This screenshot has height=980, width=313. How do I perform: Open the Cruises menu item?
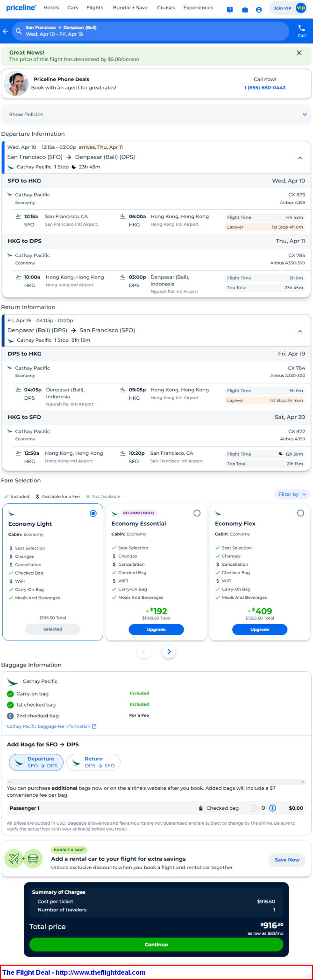coord(166,7)
